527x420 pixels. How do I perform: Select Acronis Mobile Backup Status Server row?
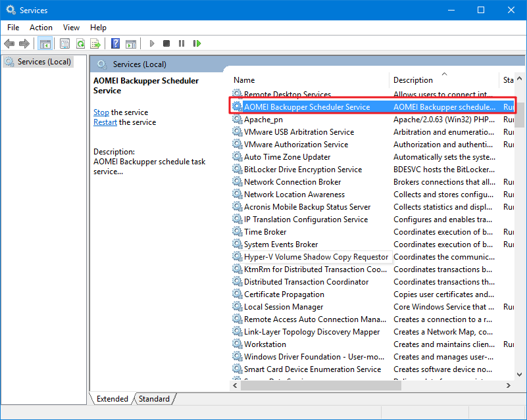(x=372, y=207)
